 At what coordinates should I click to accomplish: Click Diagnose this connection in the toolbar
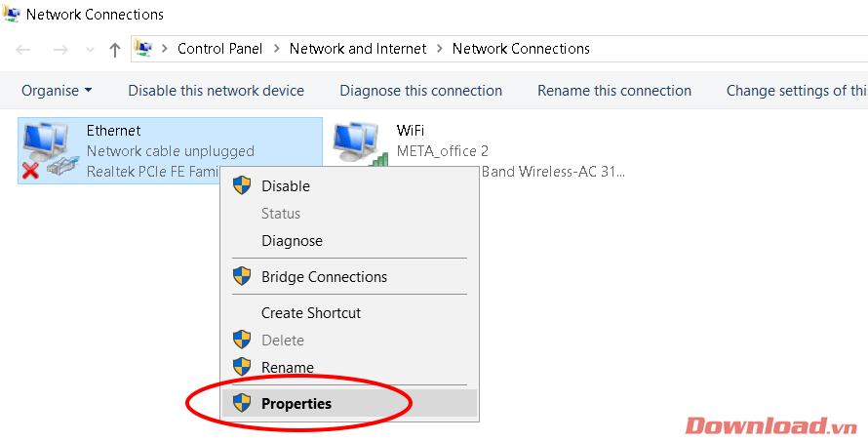point(420,91)
